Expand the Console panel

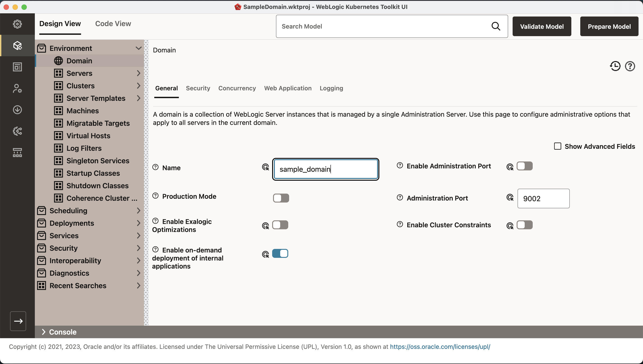(x=44, y=332)
